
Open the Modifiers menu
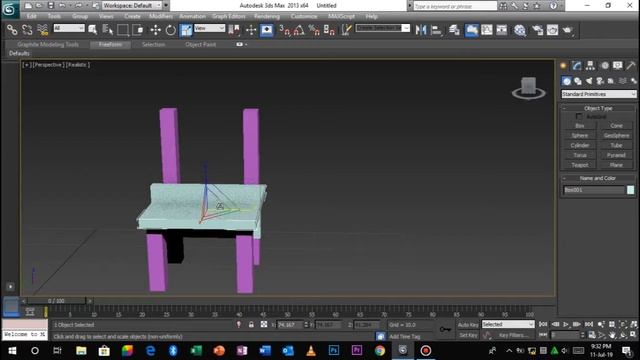[160, 16]
